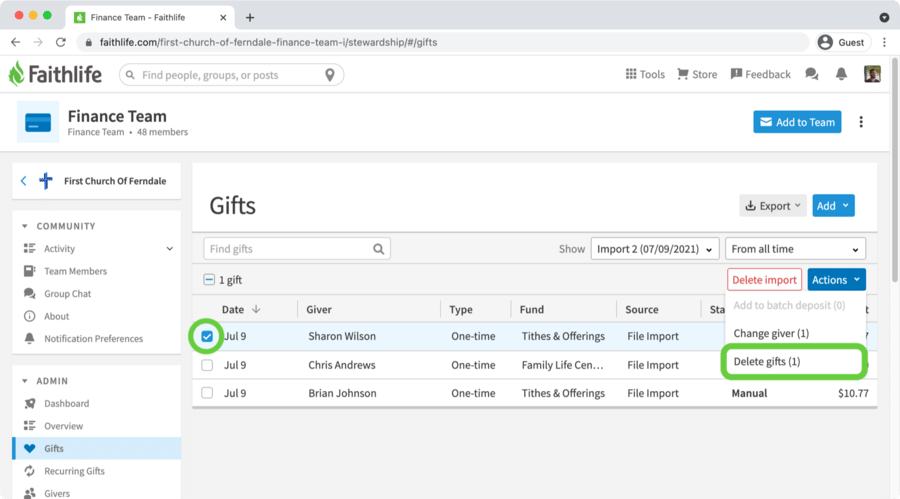Open the admin Overview page
Image resolution: width=900 pixels, height=499 pixels.
pyautogui.click(x=63, y=426)
